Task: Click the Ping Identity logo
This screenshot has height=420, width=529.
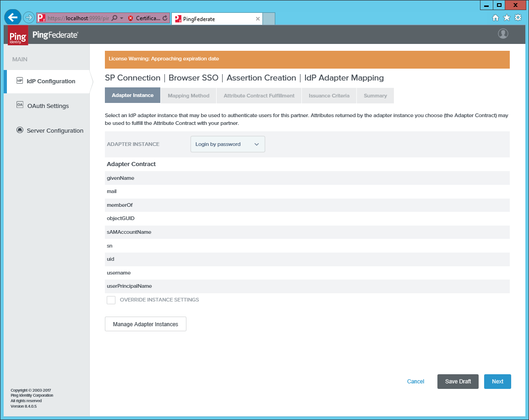Action: click(18, 35)
